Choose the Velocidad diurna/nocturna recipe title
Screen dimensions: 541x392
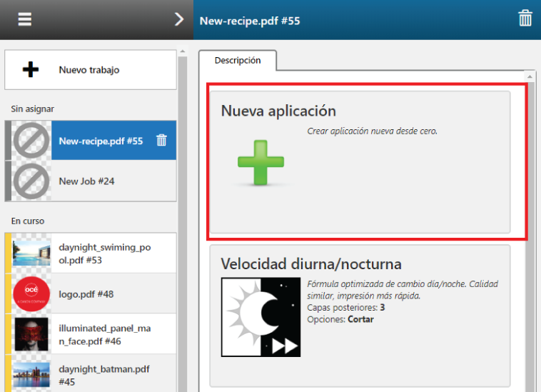click(311, 264)
